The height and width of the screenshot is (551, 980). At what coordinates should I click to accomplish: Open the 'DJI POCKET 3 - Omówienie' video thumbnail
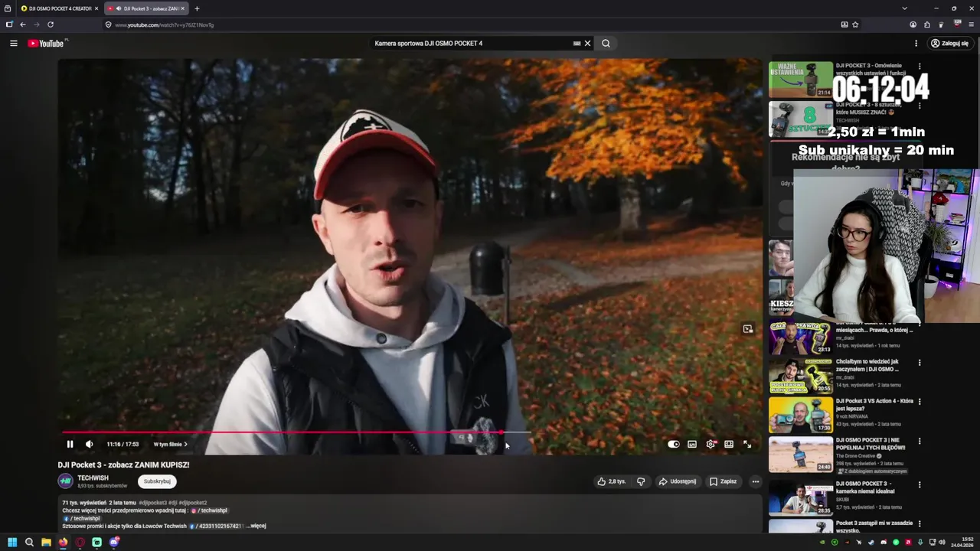(x=801, y=80)
